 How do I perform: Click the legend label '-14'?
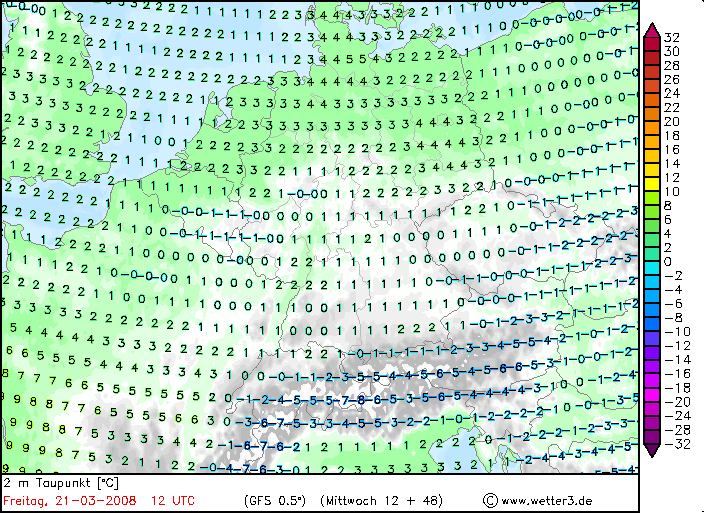pyautogui.click(x=677, y=360)
